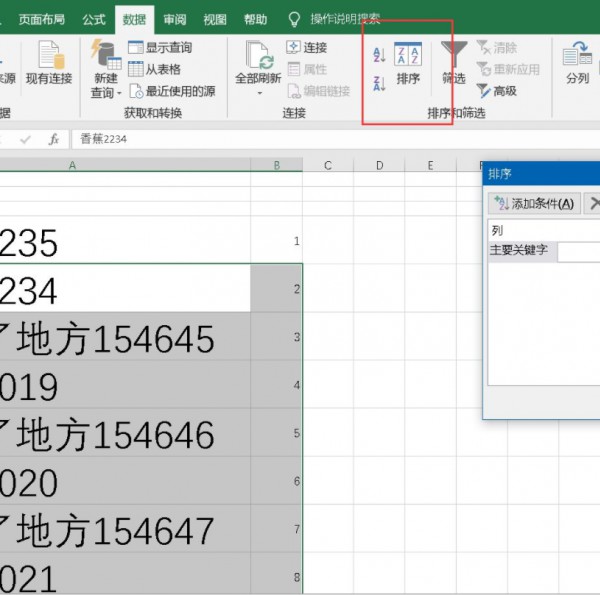Viewport: 600px width, 595px height.
Task: Click cell B containing value 4
Action: tap(276, 385)
